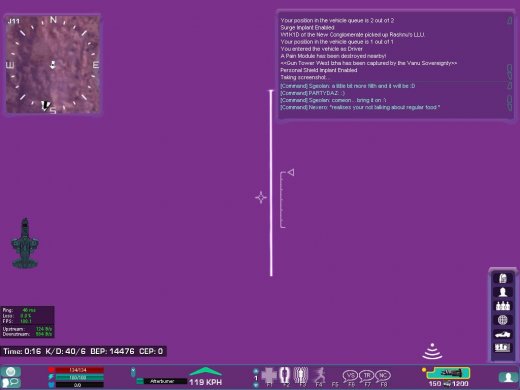
Task: Select the VS voice bubble F6
Action: click(350, 376)
